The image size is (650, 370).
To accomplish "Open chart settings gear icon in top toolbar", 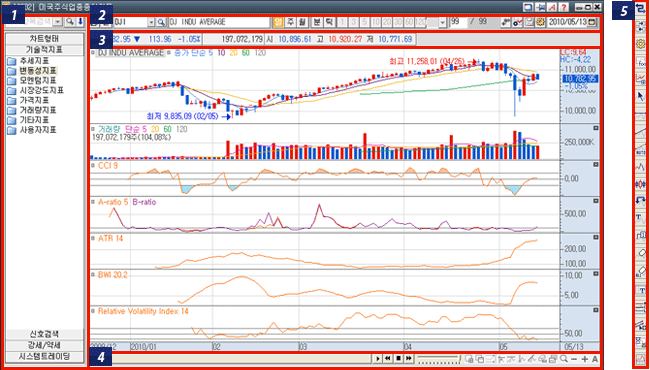I will tap(541, 22).
